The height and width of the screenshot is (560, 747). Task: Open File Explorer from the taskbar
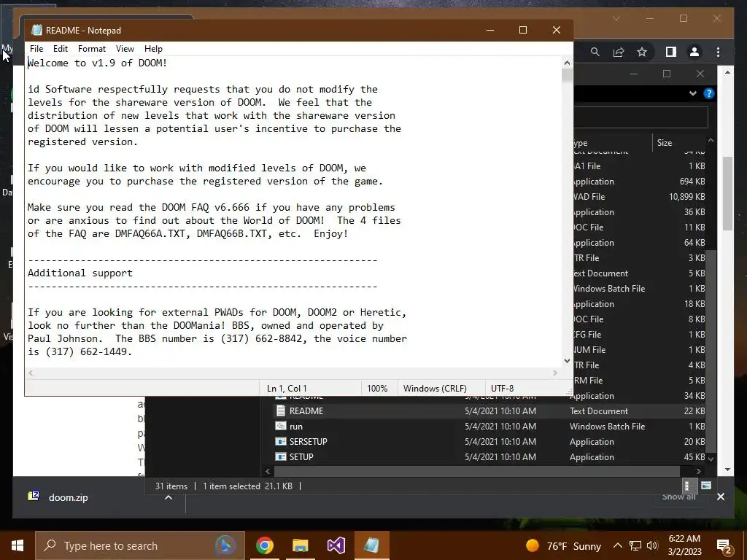pos(300,545)
